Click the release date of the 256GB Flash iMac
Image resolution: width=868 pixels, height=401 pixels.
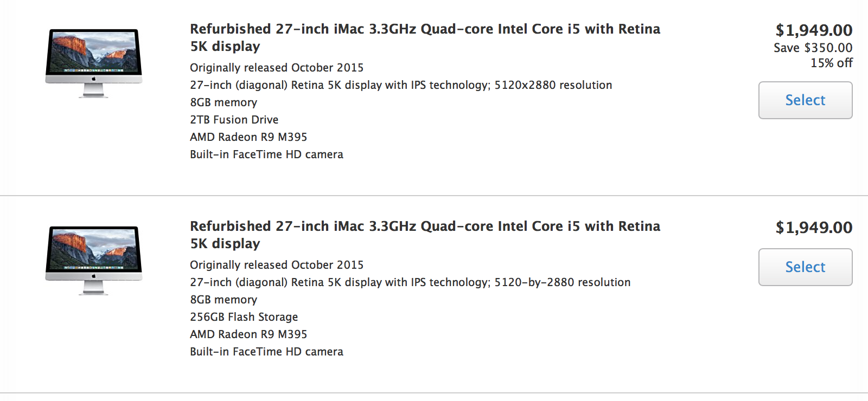coord(277,265)
